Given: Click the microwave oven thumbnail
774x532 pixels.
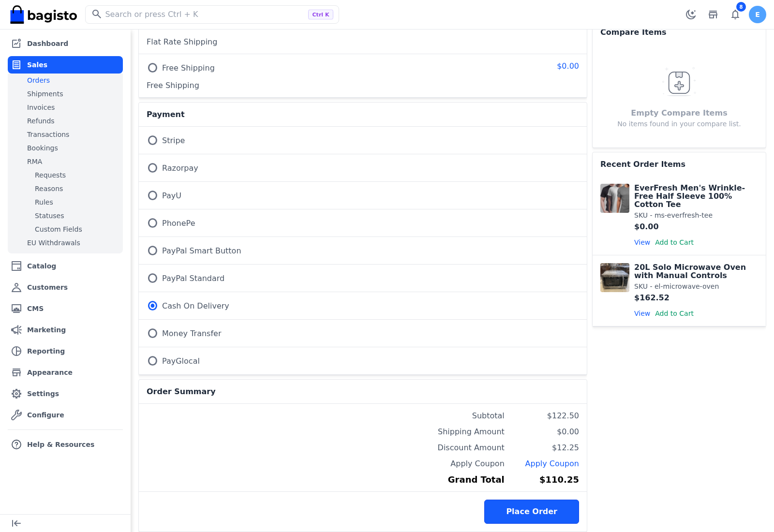Looking at the screenshot, I should point(615,278).
